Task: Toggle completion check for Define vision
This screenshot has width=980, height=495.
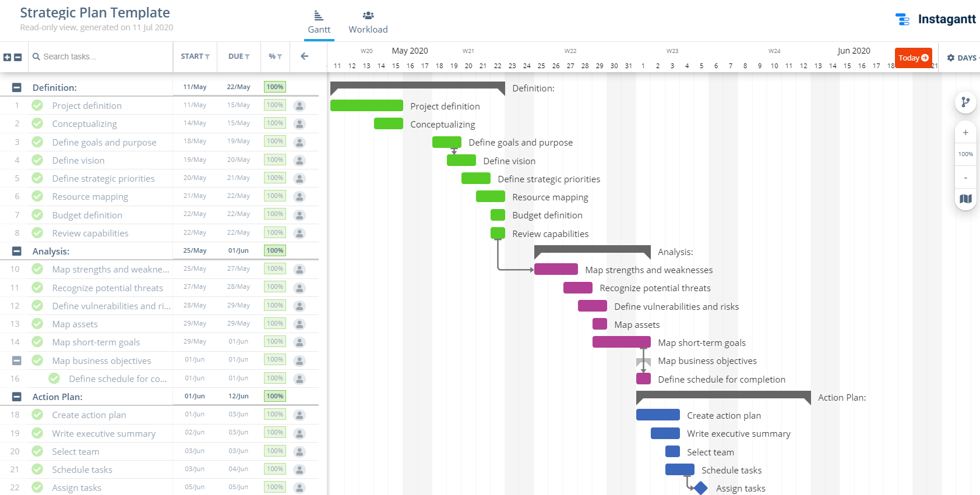Action: 37,160
